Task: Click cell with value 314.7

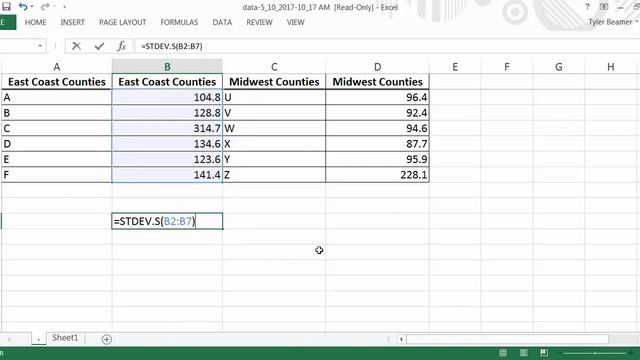Action: [x=167, y=128]
